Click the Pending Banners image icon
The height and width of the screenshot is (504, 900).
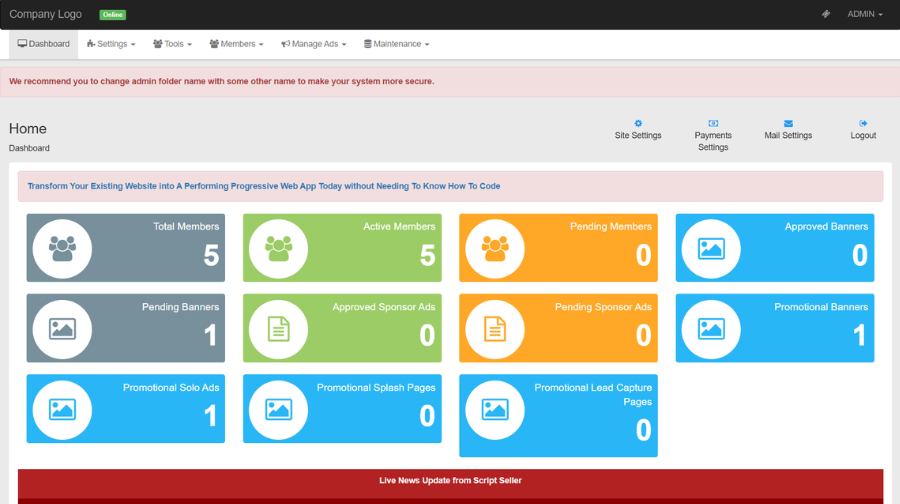pyautogui.click(x=62, y=329)
